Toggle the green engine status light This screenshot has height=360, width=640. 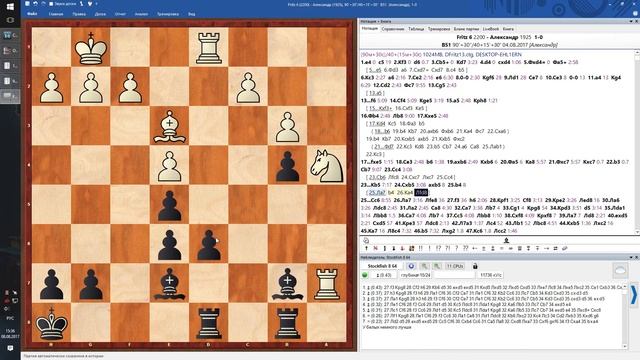coord(365,275)
